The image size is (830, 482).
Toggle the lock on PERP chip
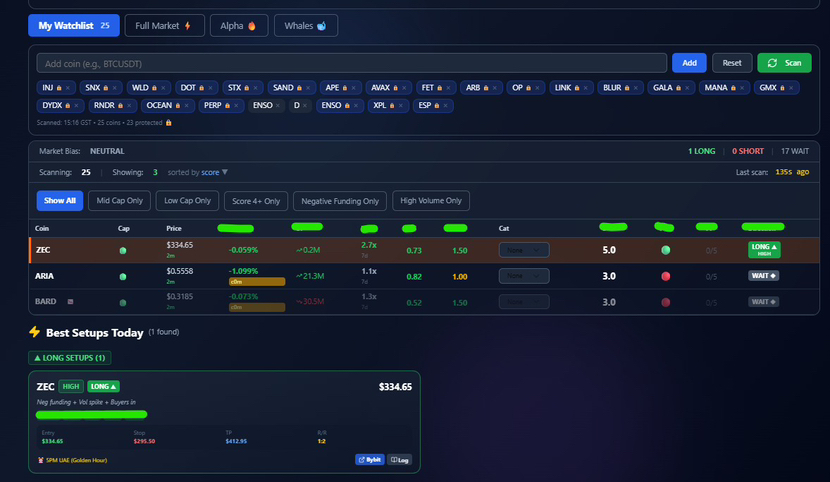227,106
